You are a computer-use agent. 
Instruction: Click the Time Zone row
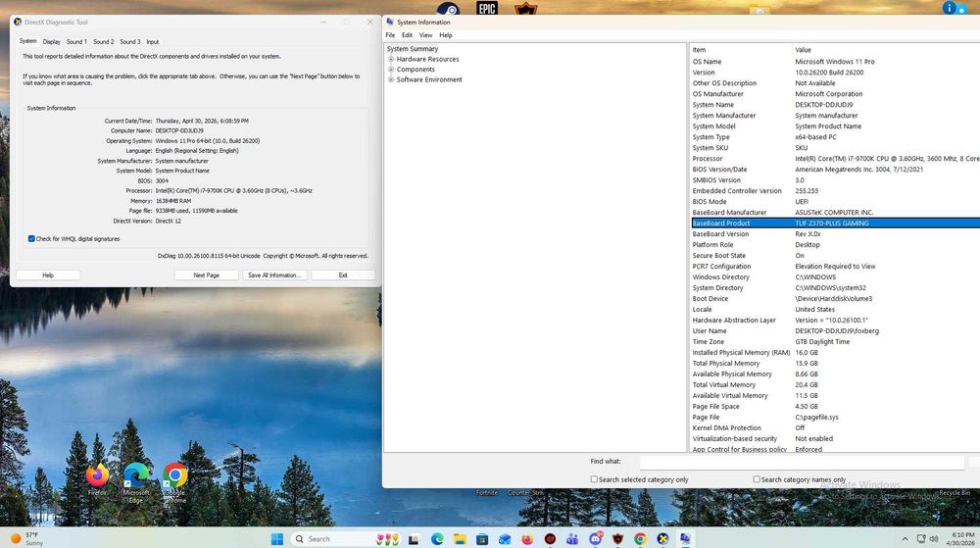point(836,342)
